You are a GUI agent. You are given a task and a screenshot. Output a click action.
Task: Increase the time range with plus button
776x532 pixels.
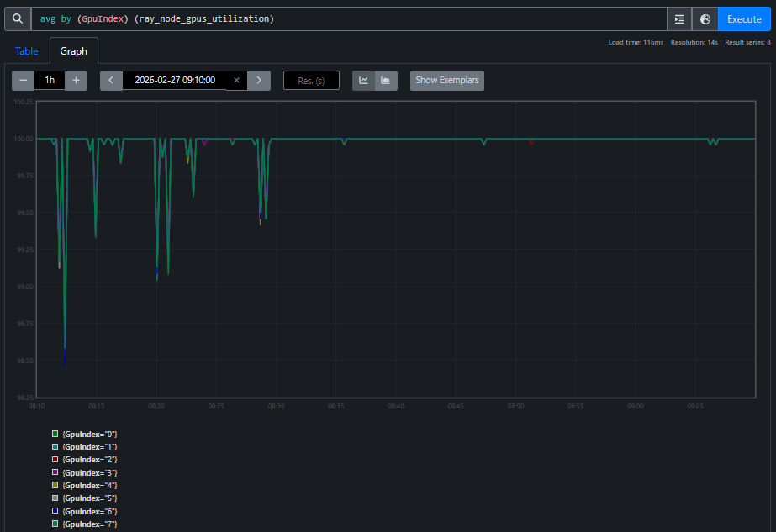pyautogui.click(x=76, y=80)
